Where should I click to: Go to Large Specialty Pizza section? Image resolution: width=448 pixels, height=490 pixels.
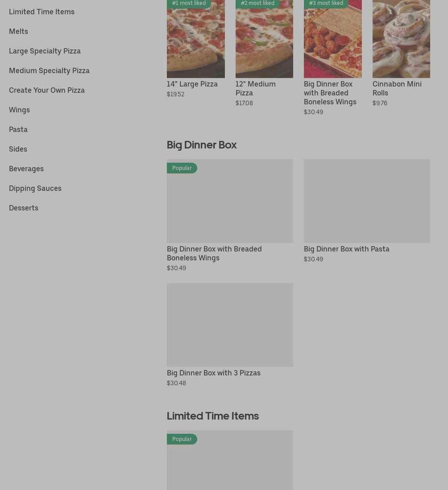tap(45, 51)
